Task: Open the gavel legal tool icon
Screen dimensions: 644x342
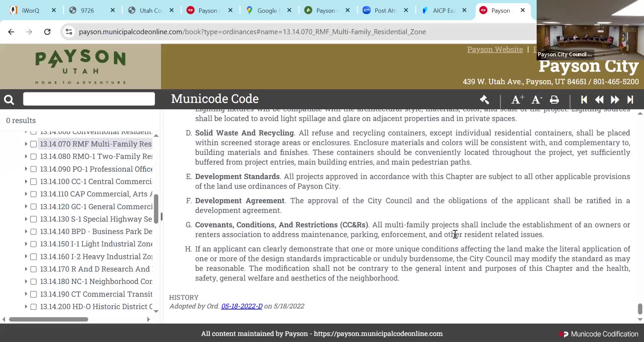Action: click(x=484, y=100)
